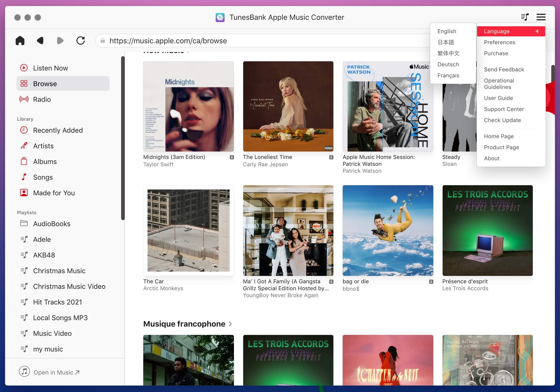Open Ma' I Got A Family cover

[x=288, y=231]
